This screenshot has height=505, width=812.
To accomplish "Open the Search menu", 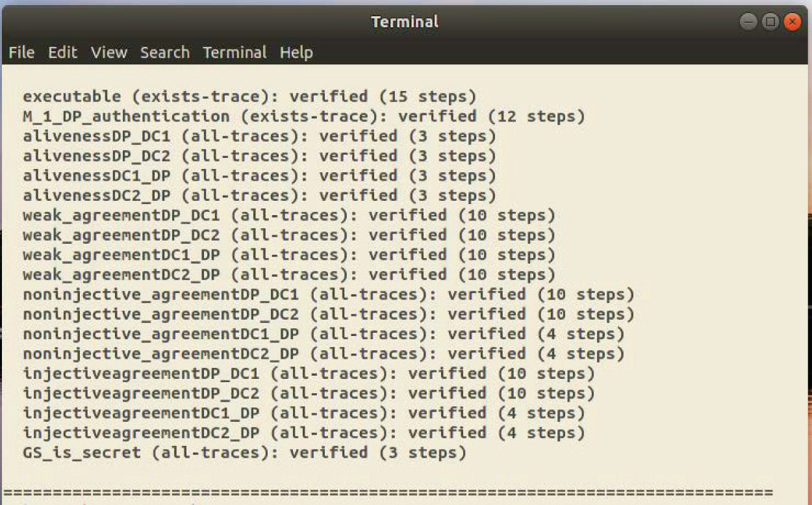I will (165, 53).
